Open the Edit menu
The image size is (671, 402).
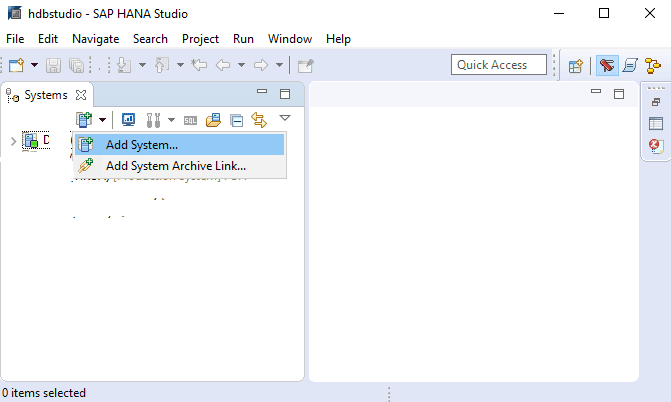click(x=48, y=39)
